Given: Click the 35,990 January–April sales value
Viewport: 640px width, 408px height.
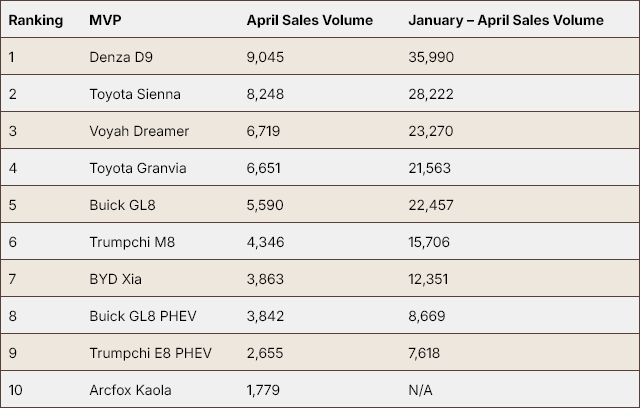Looking at the screenshot, I should (x=432, y=57).
